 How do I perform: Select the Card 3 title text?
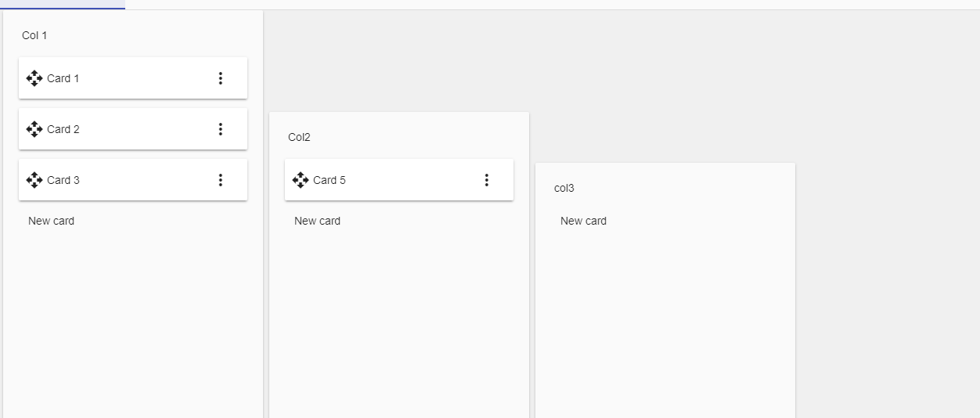[63, 180]
